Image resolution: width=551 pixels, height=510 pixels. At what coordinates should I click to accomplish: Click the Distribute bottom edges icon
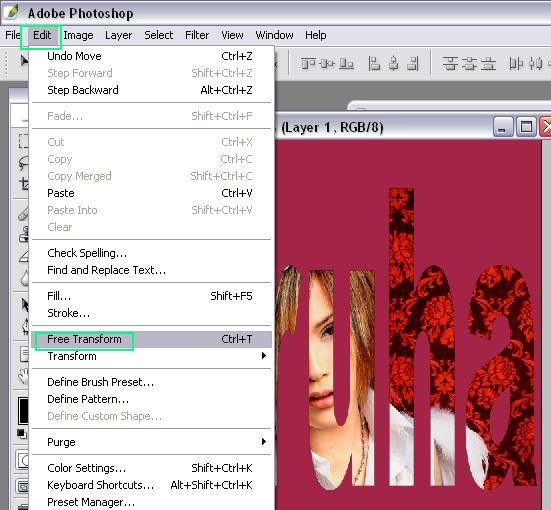(488, 64)
